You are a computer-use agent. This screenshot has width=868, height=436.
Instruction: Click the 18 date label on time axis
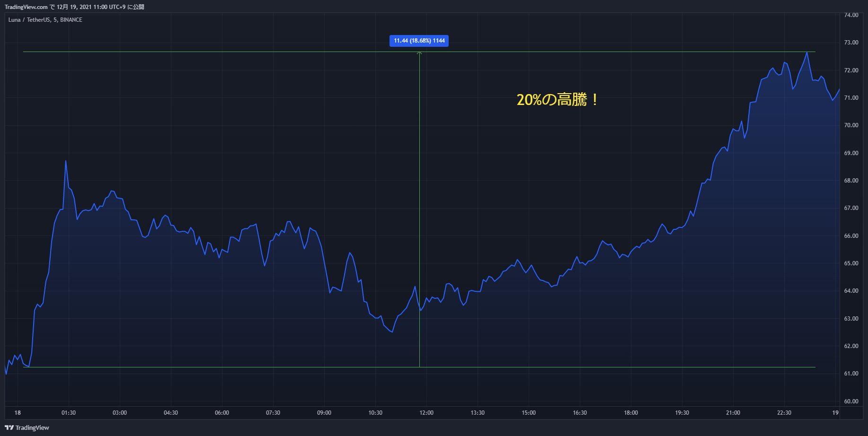18,413
